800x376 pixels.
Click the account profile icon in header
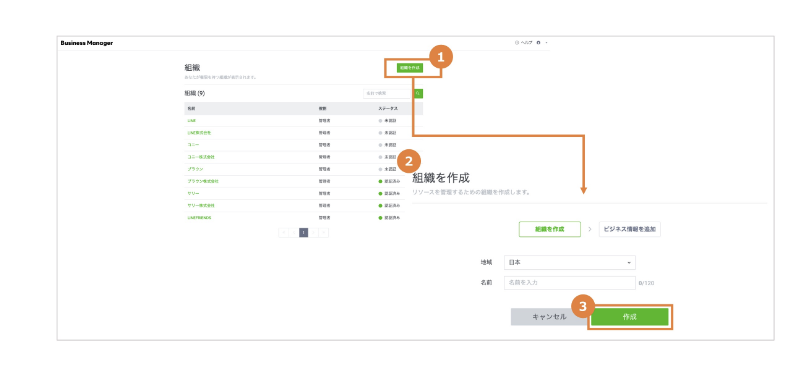(x=538, y=43)
